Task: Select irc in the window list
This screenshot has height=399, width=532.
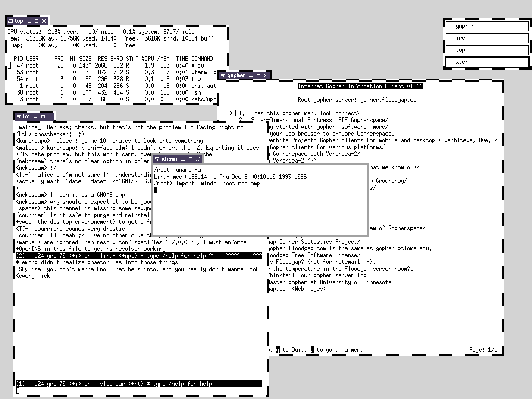Action: click(x=487, y=38)
